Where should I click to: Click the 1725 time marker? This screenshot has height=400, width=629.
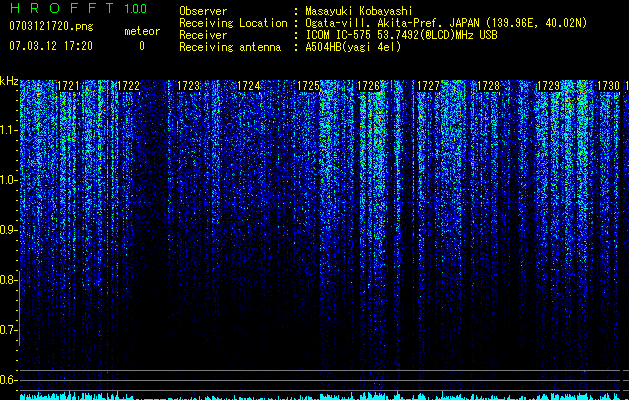coord(308,86)
